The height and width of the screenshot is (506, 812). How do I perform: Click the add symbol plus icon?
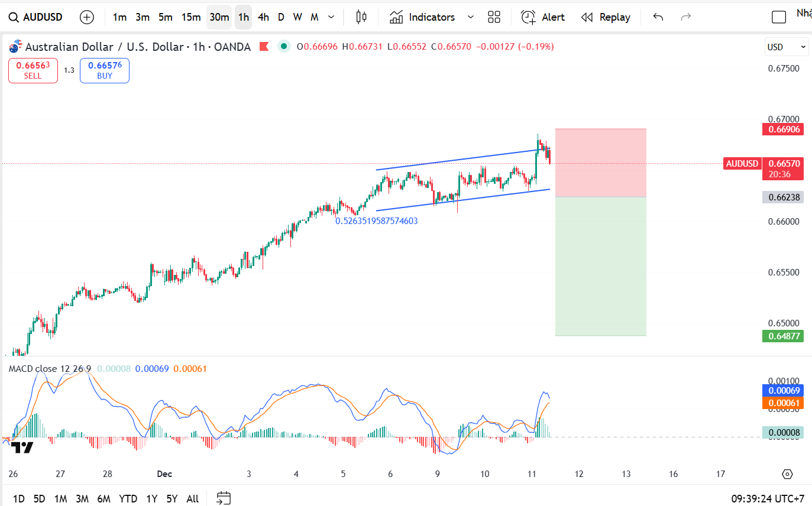[87, 17]
